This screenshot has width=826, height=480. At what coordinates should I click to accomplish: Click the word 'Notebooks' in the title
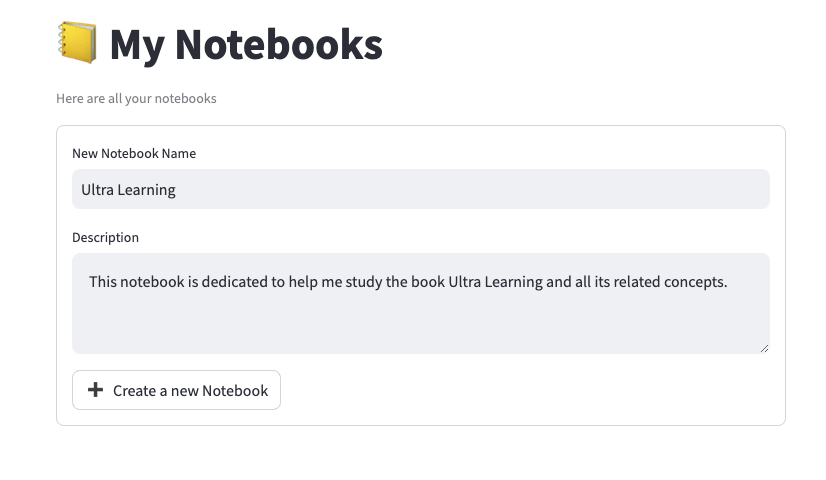click(279, 44)
